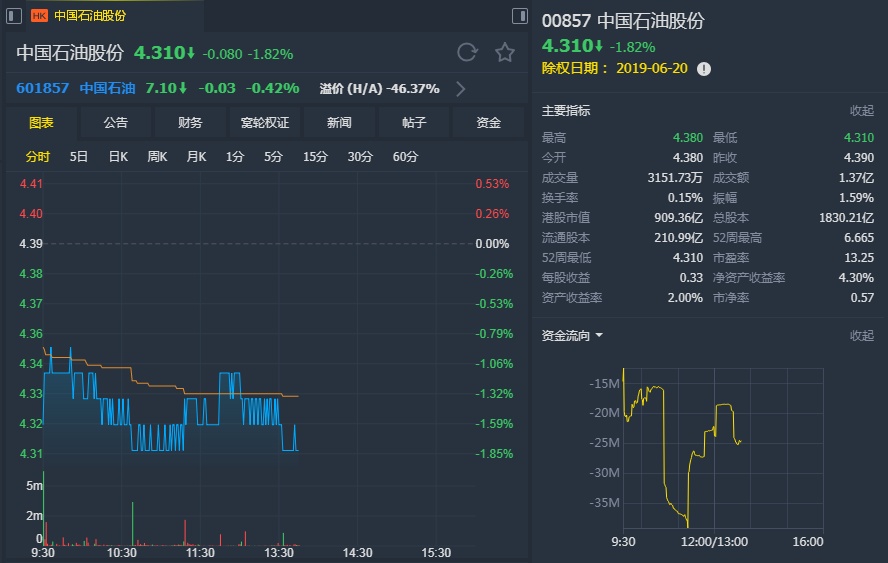Select the 5日 chart period
The image size is (888, 563).
79,156
